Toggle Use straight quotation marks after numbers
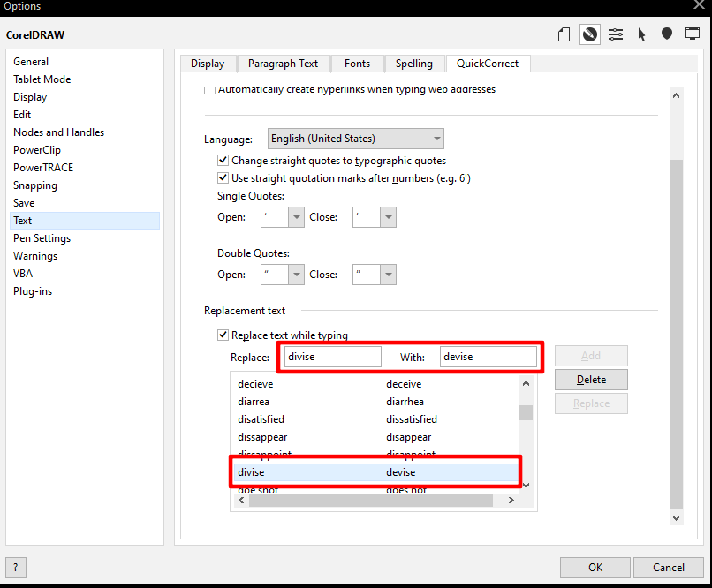The image size is (712, 588). click(x=223, y=177)
